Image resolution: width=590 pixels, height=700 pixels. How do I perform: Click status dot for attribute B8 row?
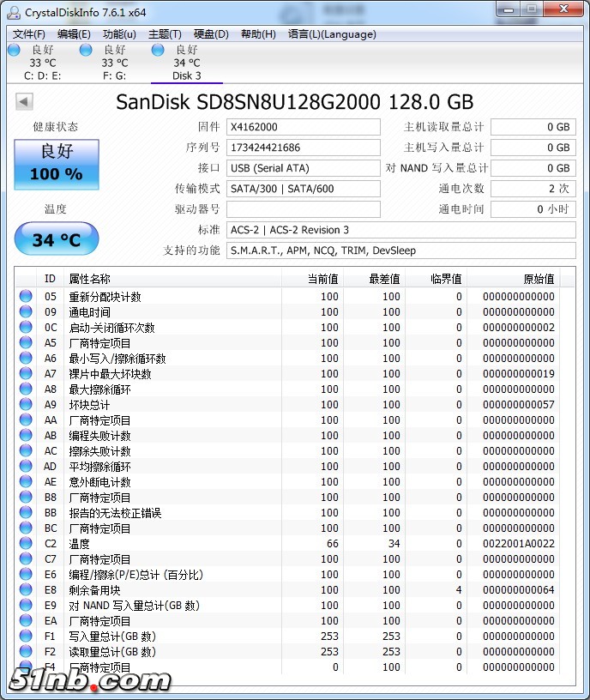(26, 497)
